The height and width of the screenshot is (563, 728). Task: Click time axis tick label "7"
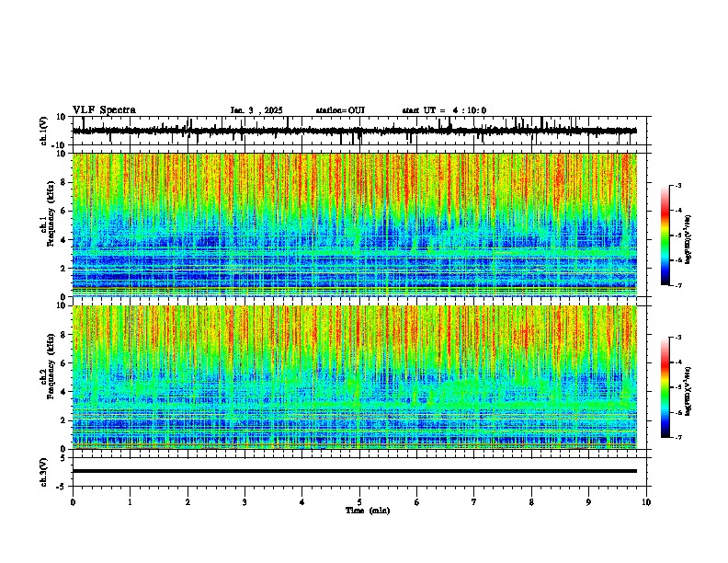pos(474,502)
